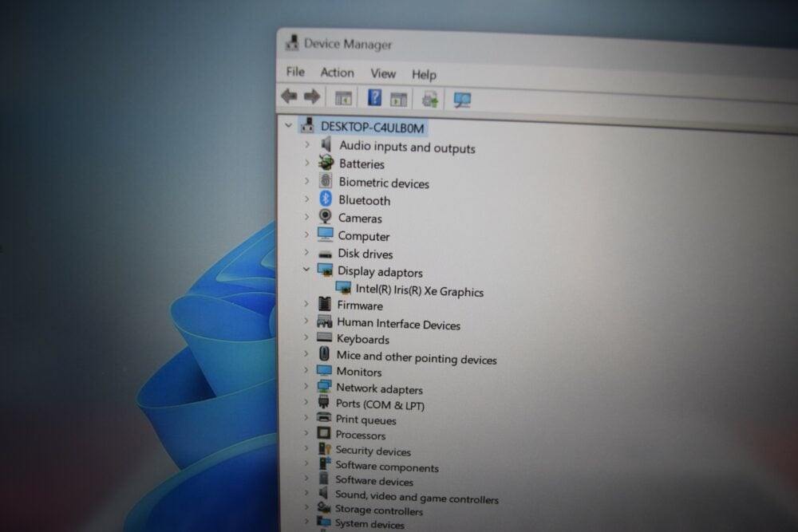
Task: Click the Back arrow toolbar icon
Action: (x=289, y=96)
